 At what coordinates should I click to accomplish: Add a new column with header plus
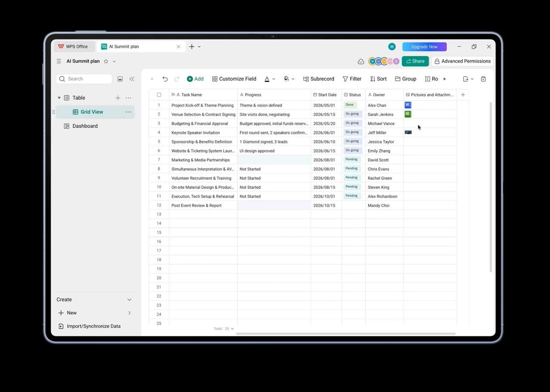coord(463,95)
